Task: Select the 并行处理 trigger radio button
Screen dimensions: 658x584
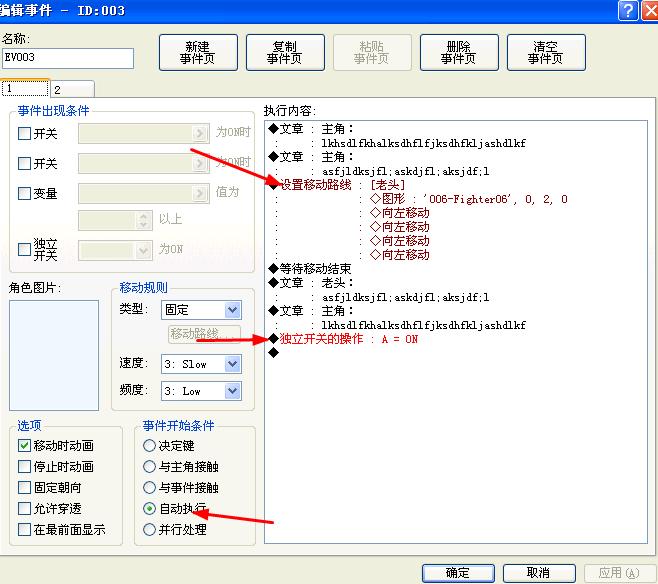Action: click(x=149, y=529)
